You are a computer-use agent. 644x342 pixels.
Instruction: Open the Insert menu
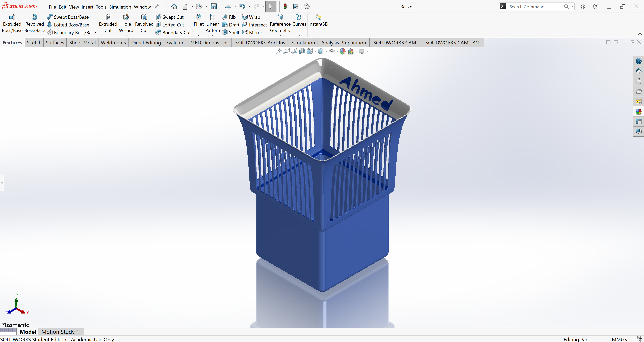[x=87, y=7]
